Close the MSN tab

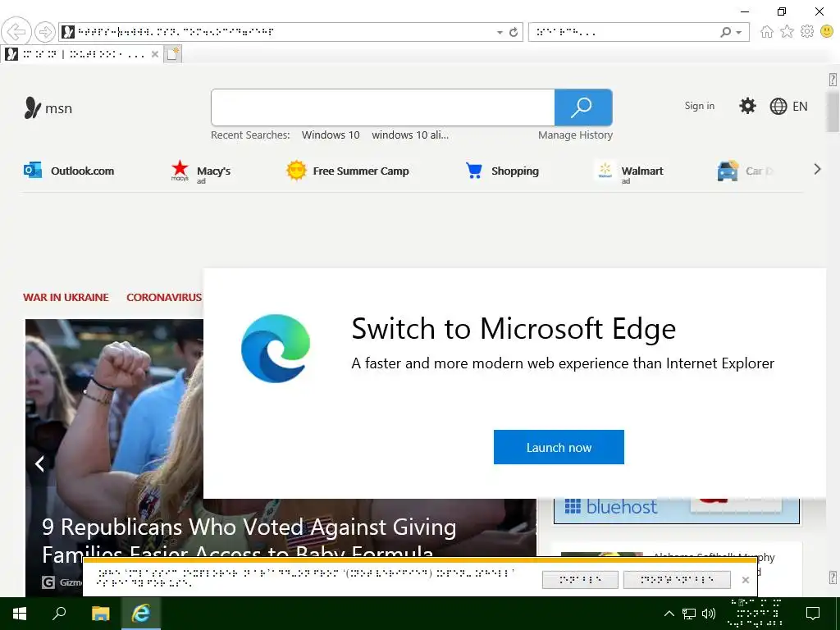[x=154, y=54]
